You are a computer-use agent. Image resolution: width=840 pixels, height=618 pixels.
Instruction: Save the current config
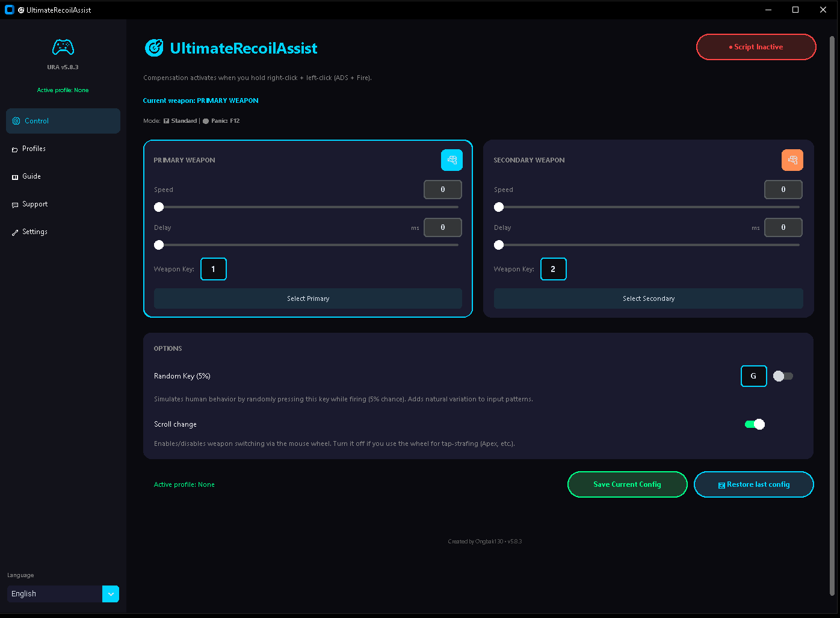click(x=628, y=484)
